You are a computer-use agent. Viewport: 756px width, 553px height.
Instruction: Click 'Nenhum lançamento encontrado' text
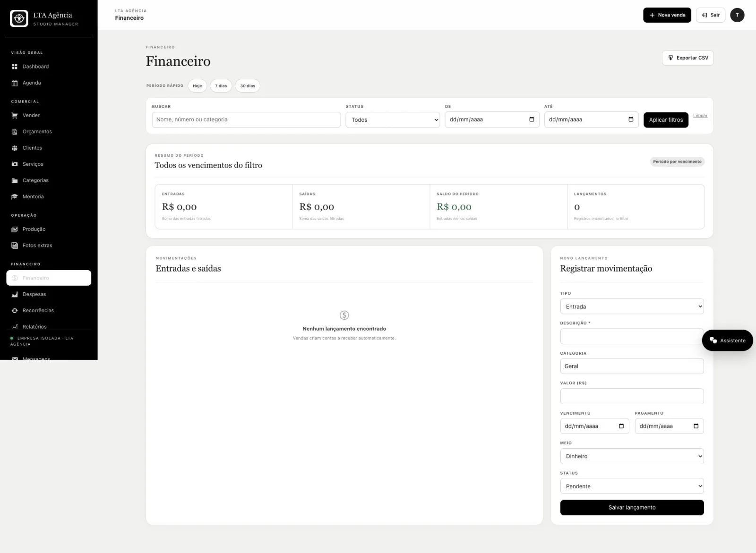(344, 329)
